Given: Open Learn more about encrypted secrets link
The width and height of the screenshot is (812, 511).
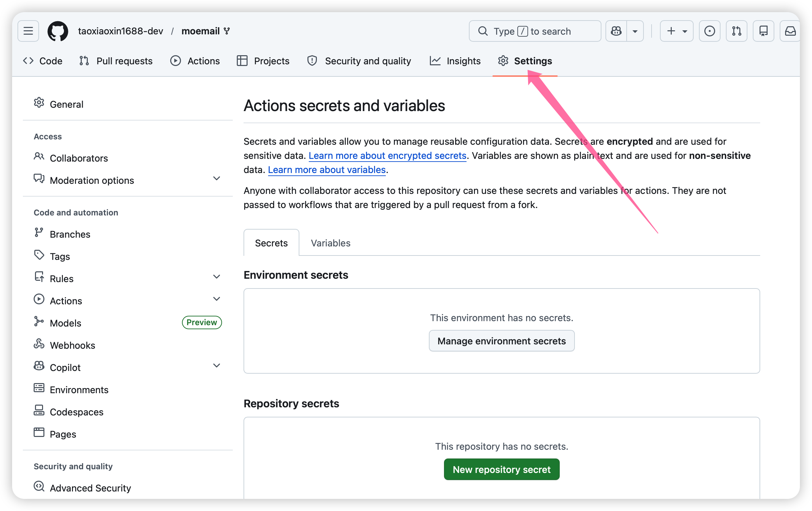Looking at the screenshot, I should click(x=387, y=156).
